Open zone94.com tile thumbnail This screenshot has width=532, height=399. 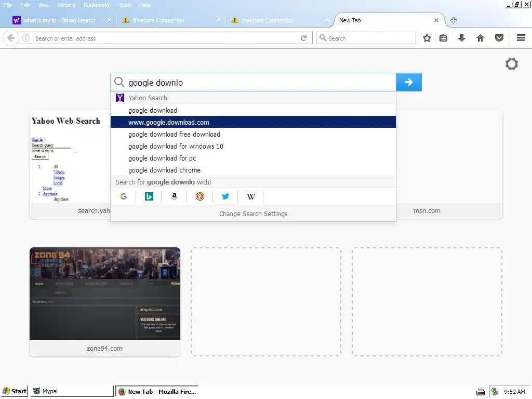105,294
